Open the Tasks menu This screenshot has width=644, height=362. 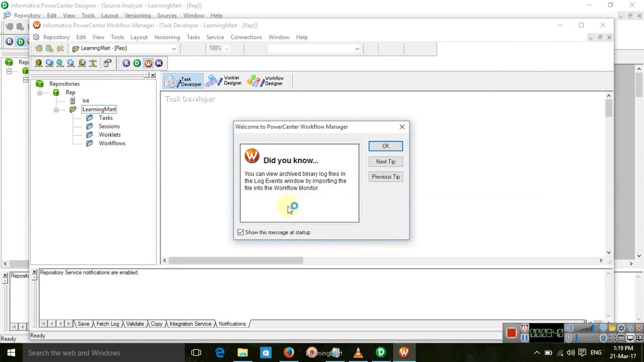pos(193,37)
